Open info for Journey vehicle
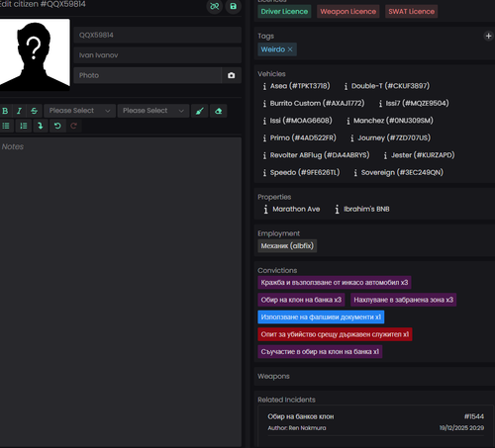The image size is (495, 448). point(352,138)
